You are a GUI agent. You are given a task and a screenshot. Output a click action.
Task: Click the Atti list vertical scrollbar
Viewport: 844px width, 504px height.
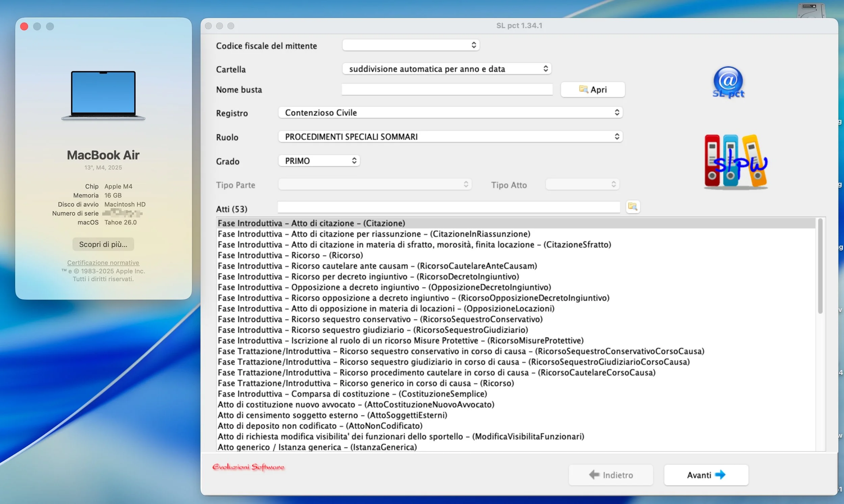[820, 266]
